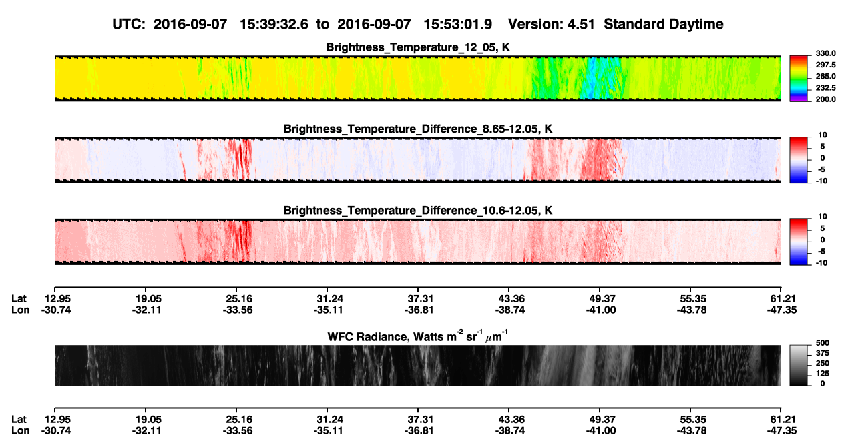The image size is (868, 445).
Task: Click the Brightness_Temperature_12_05, K panel title
Action: 418,47
